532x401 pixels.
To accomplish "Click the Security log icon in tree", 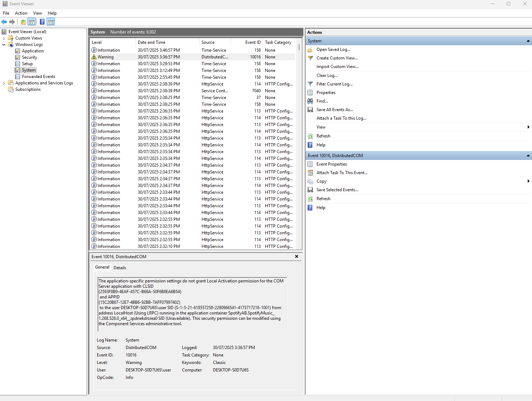I will (17, 57).
